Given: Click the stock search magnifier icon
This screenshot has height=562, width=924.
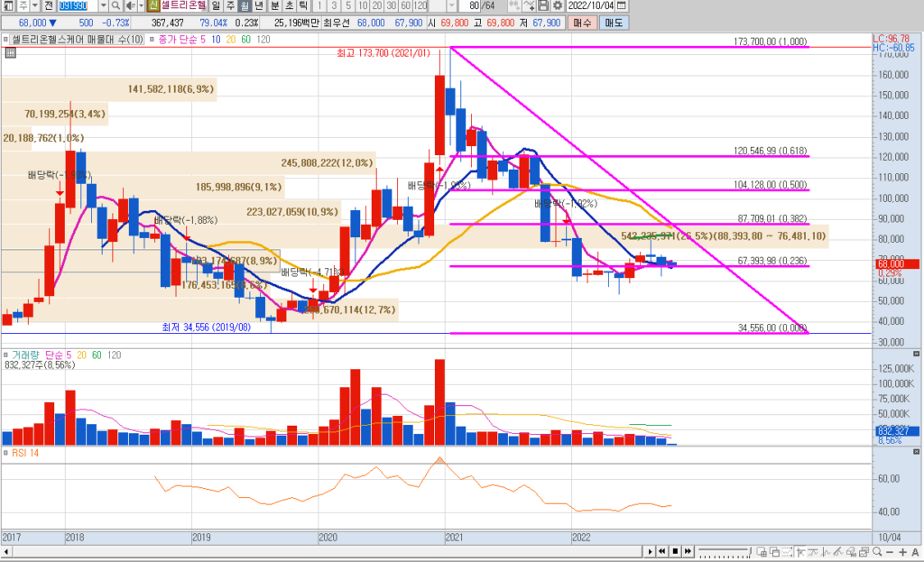Looking at the screenshot, I should (x=117, y=6).
